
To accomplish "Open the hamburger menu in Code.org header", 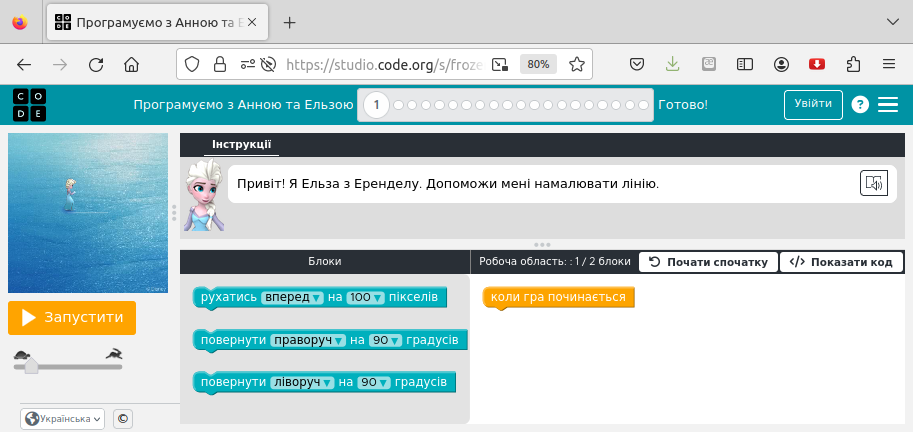I will (888, 105).
